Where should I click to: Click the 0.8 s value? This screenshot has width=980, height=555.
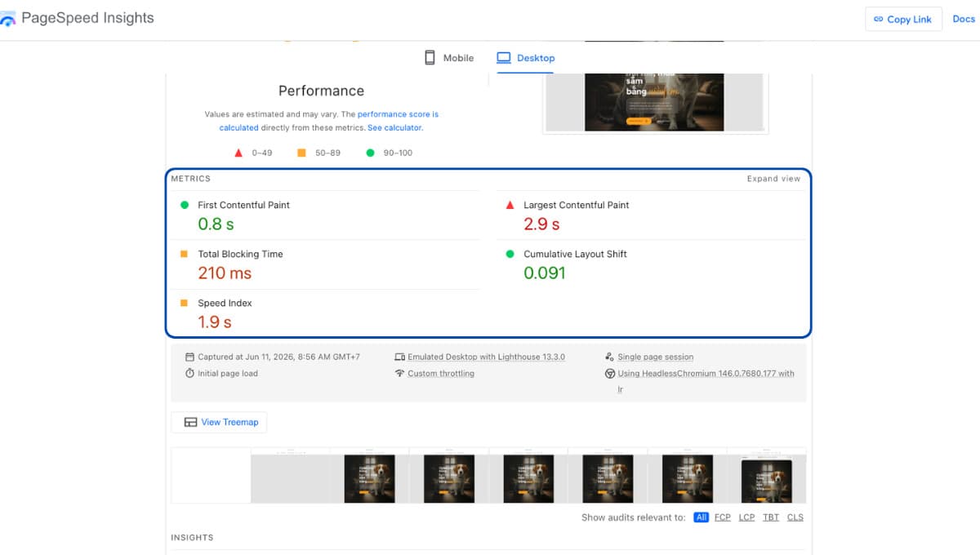pyautogui.click(x=216, y=224)
